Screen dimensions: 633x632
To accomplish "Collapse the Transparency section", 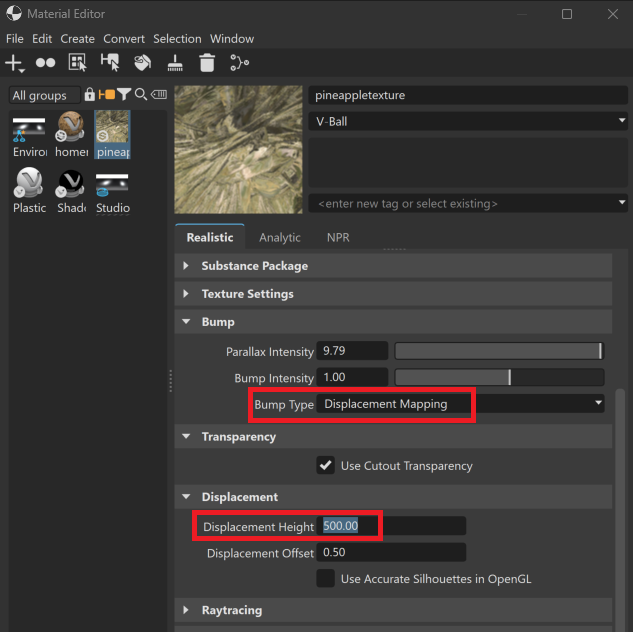I will (x=393, y=437).
